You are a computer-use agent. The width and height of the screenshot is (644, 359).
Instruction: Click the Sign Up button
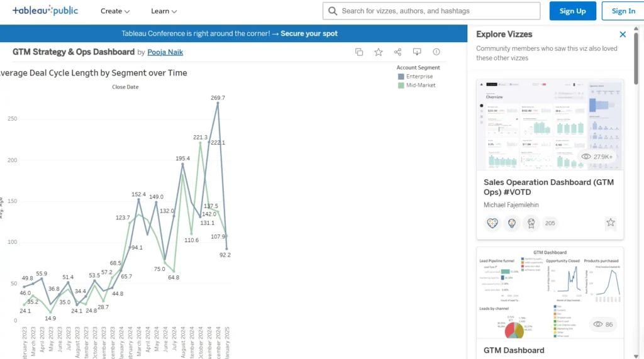pos(572,11)
